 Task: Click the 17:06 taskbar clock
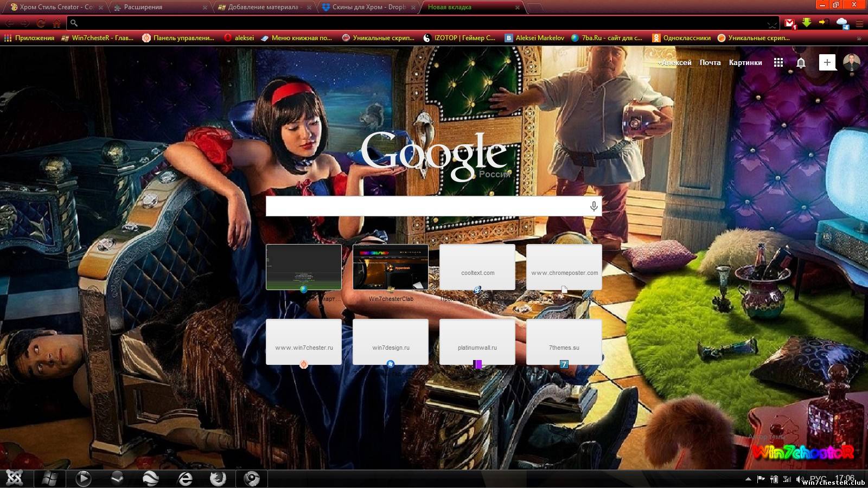(845, 478)
